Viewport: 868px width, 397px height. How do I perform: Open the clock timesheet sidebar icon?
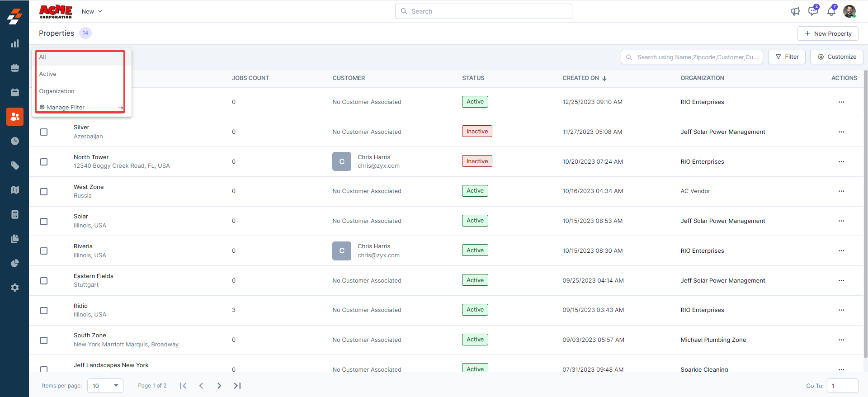[x=15, y=141]
